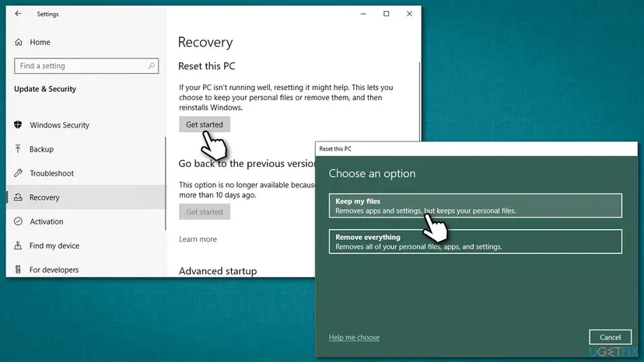Click the Home house icon
The image size is (644, 362).
click(19, 42)
